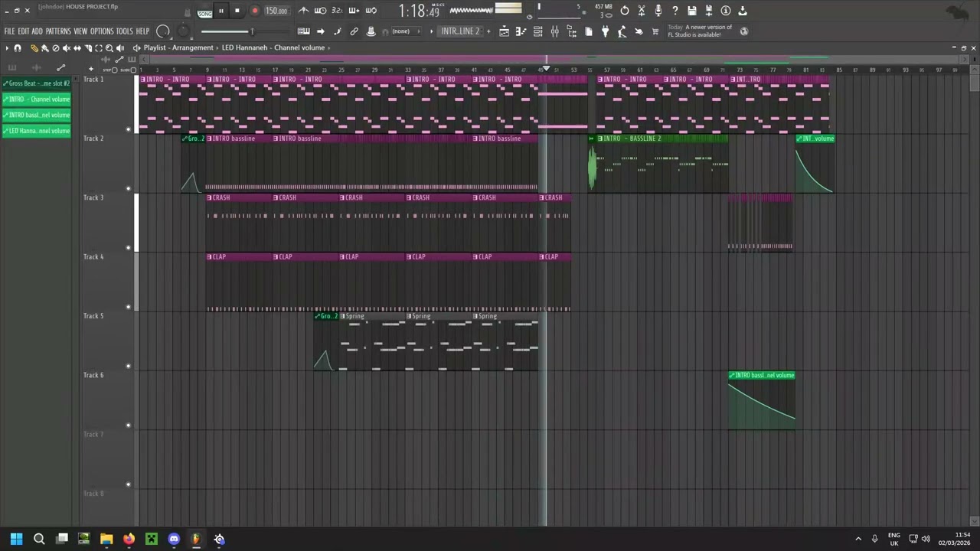Screen dimensions: 980x551
Task: Toggle the 3-2-1 countdown before recording
Action: 337,11
